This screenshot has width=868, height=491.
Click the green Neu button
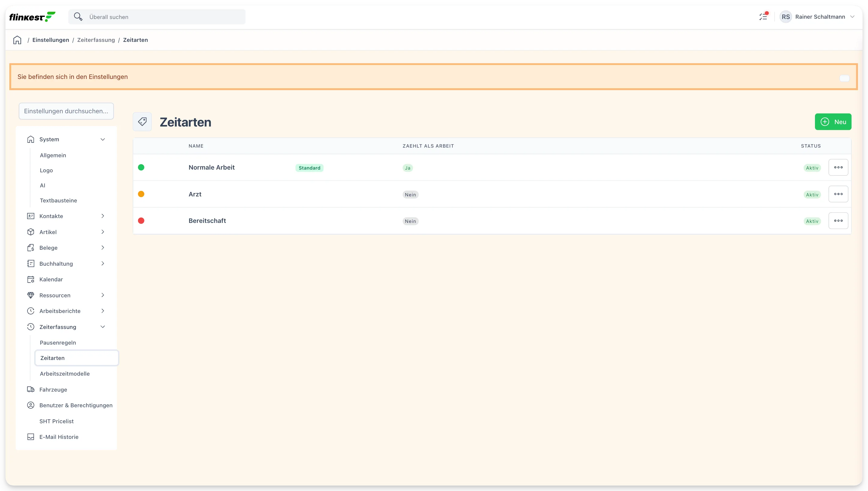pos(833,122)
